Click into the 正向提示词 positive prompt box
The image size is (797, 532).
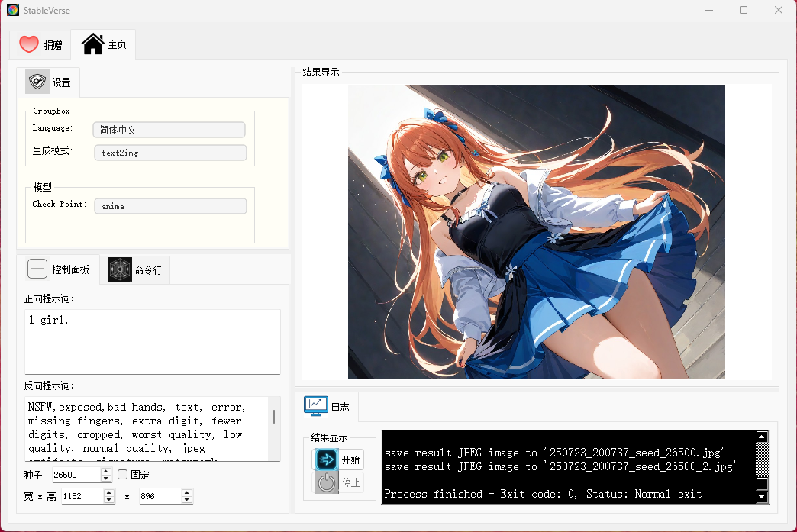(153, 341)
